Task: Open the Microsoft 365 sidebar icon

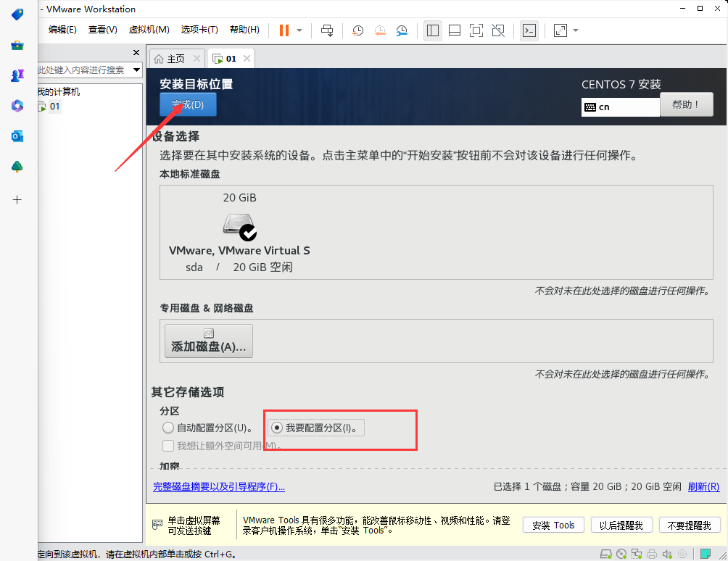Action: [17, 106]
